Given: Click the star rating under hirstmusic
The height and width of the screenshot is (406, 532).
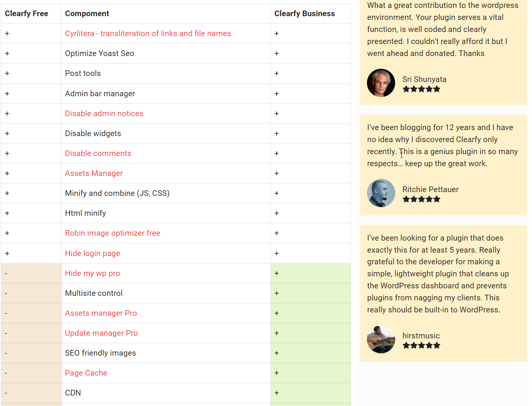Looking at the screenshot, I should click(421, 345).
